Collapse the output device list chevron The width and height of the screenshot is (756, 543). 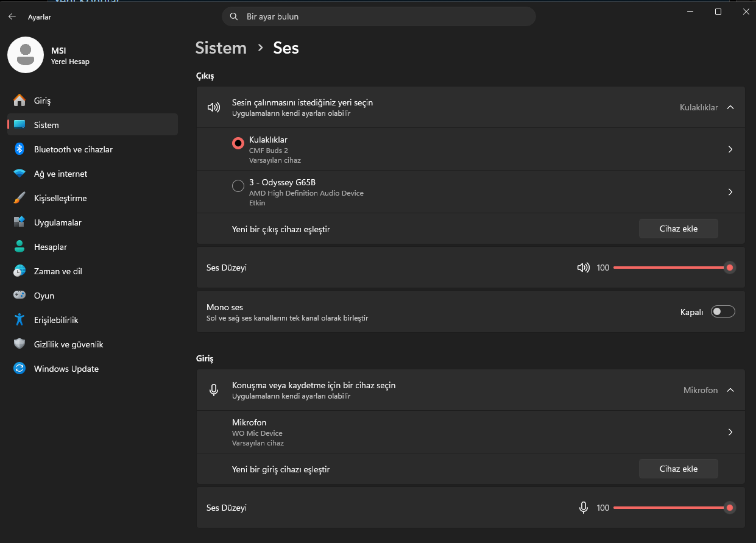coord(730,107)
